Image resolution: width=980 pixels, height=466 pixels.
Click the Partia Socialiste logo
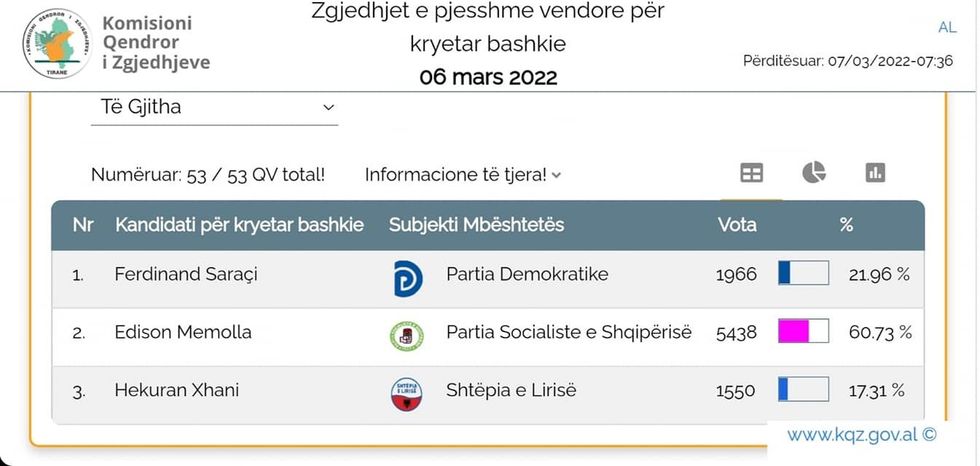coord(407,334)
